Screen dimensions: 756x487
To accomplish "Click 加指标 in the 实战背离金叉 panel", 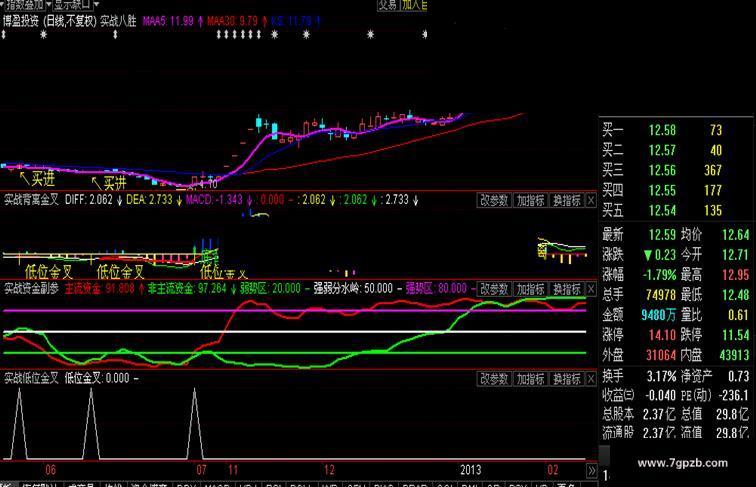I will [x=531, y=200].
